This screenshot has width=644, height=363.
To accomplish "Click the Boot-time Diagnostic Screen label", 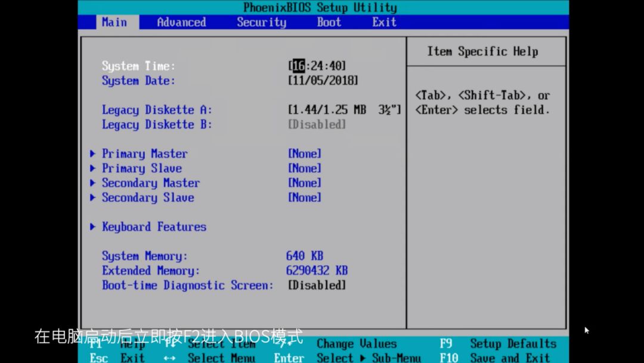I will 188,285.
